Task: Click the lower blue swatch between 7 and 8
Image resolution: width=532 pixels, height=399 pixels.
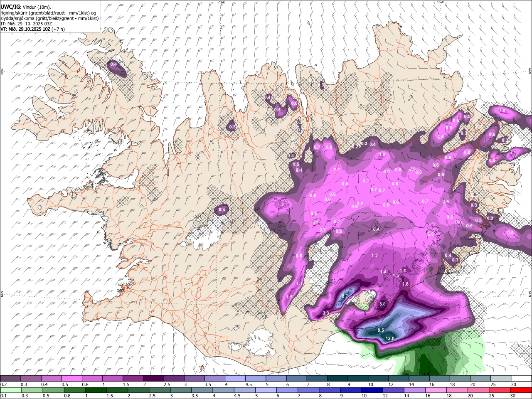Action: [x=308, y=390]
